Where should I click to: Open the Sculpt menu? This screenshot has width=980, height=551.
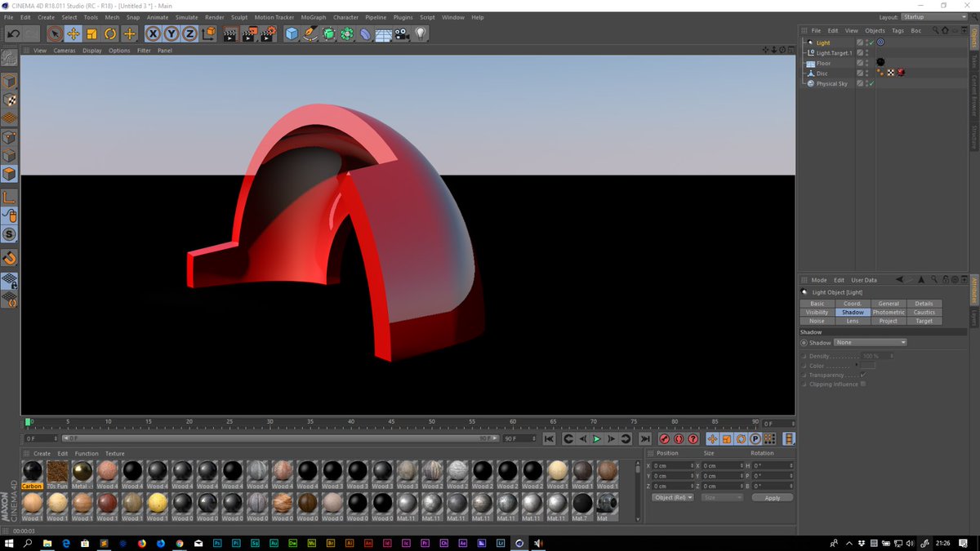pos(239,17)
